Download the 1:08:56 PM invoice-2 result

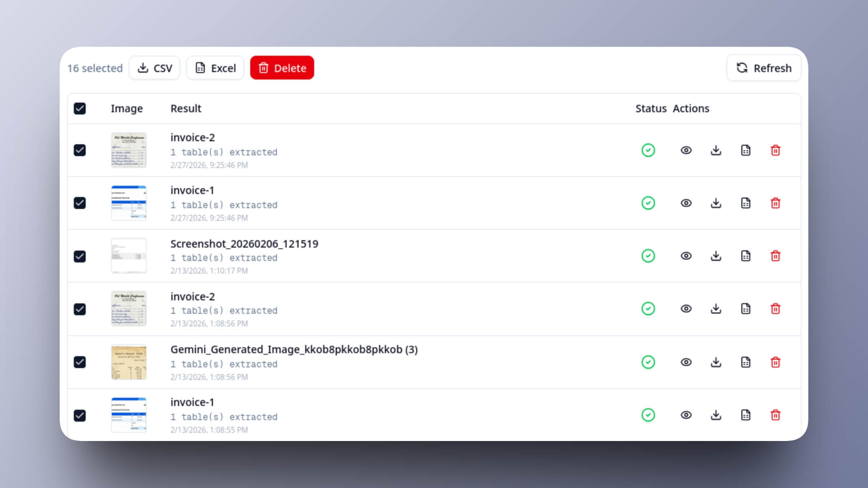click(x=716, y=309)
